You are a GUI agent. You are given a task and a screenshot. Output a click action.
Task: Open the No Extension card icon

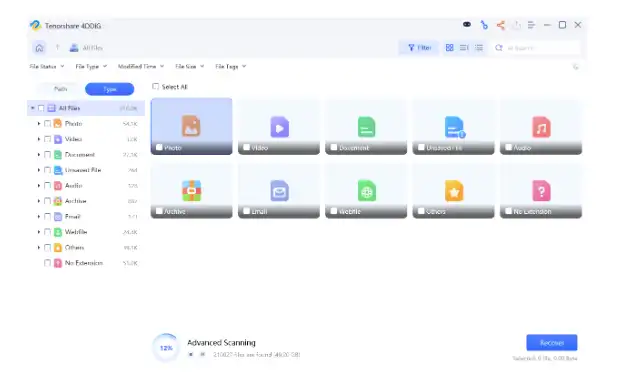click(x=541, y=191)
